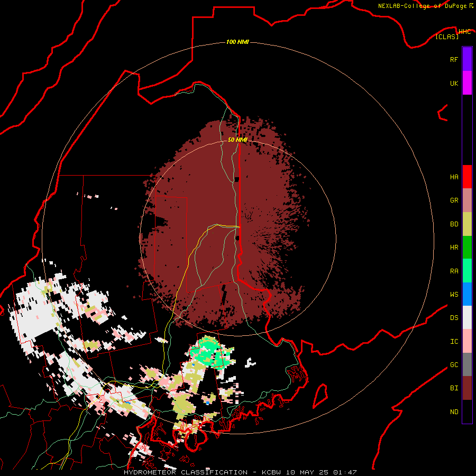Click the ND black legend swatch

[467, 411]
